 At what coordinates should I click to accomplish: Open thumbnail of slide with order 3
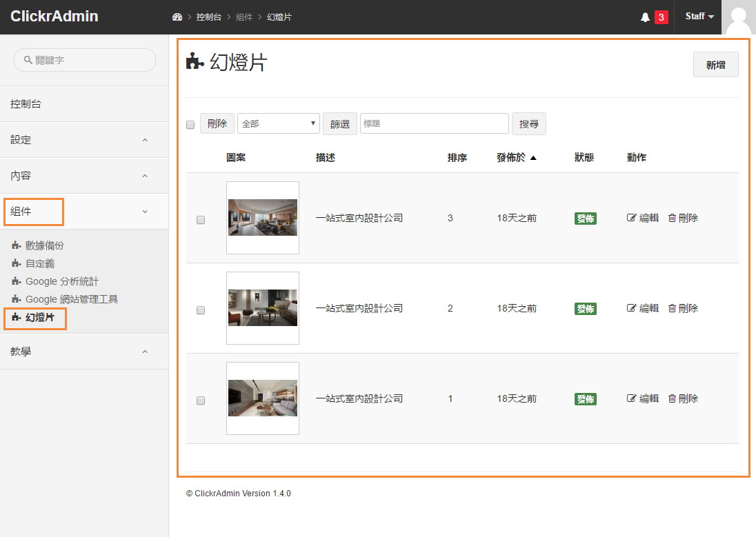(x=263, y=217)
